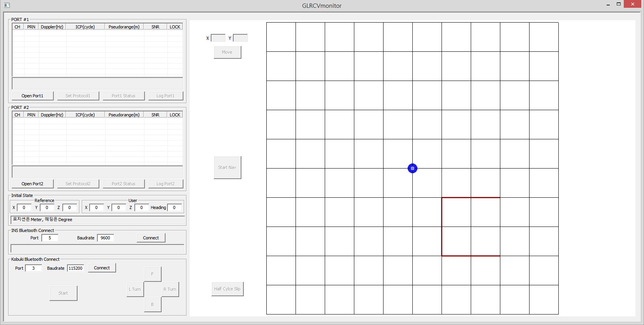The image size is (644, 325).
Task: Maximize the GLRCVmonitor window
Action: (618, 4)
